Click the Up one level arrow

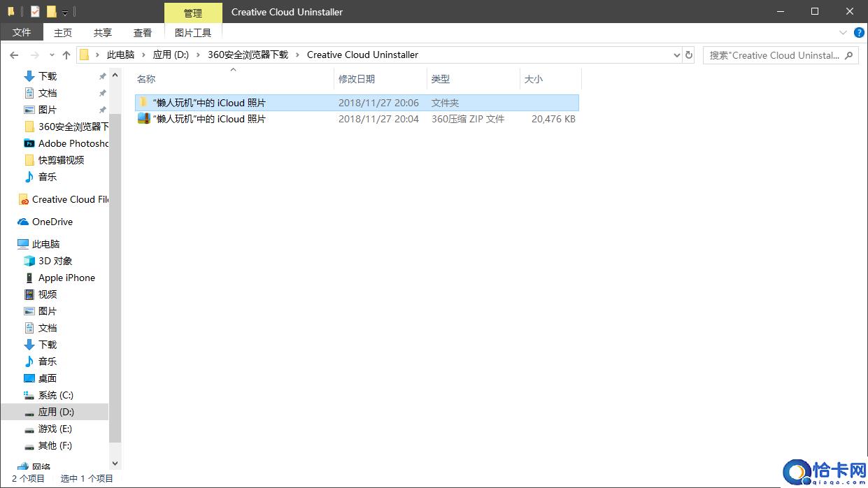click(66, 55)
